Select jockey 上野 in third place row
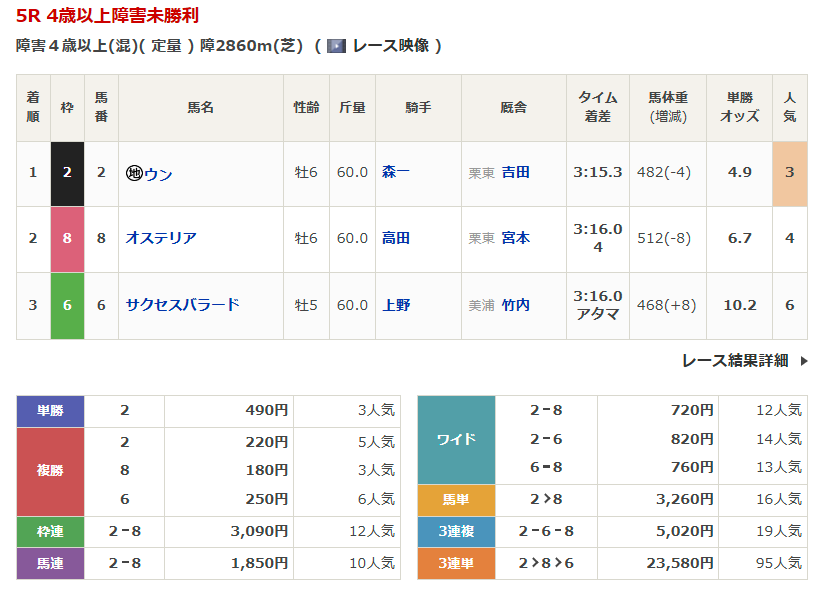The width and height of the screenshot is (828, 590). coord(396,305)
